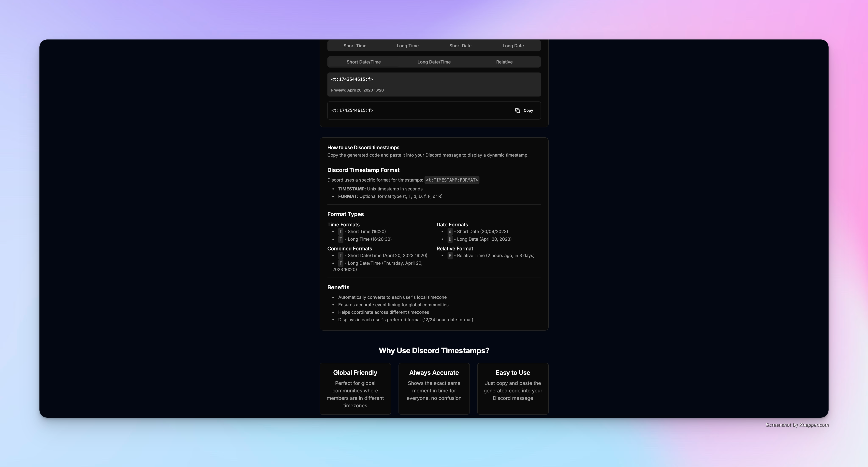
Task: Click the Relative Format subheading
Action: [455, 249]
